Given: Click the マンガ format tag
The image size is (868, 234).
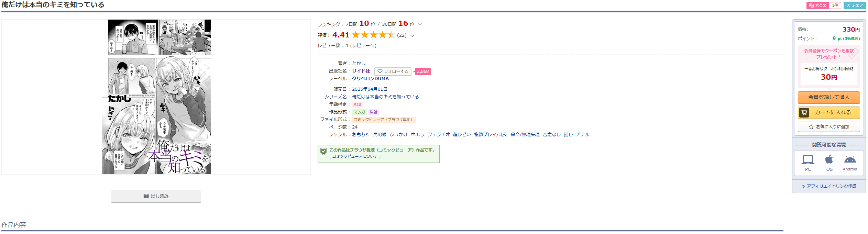Looking at the screenshot, I should tap(359, 112).
